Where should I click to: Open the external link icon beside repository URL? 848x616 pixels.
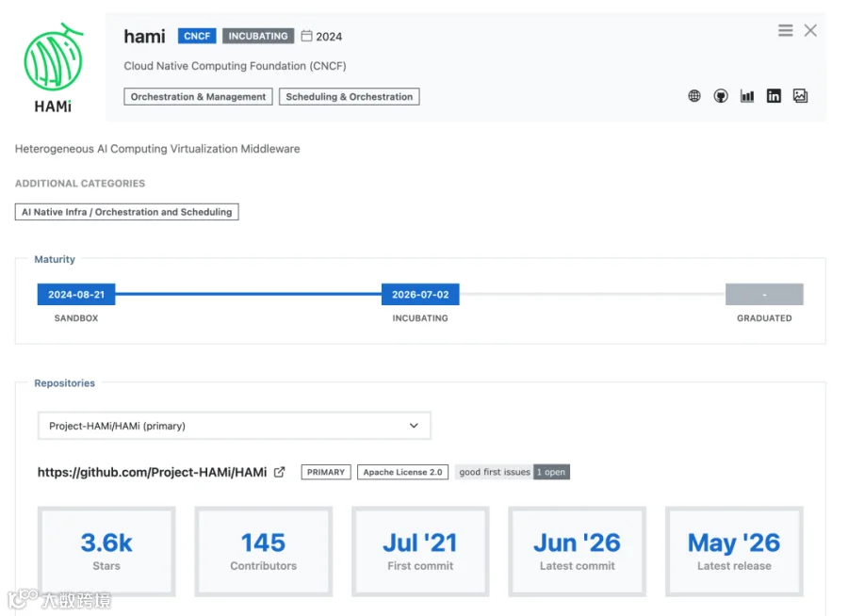click(279, 472)
